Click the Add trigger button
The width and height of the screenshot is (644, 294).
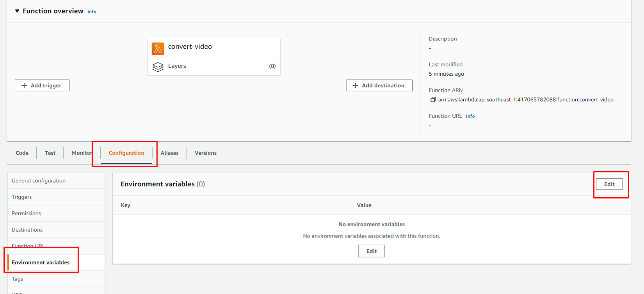point(42,85)
